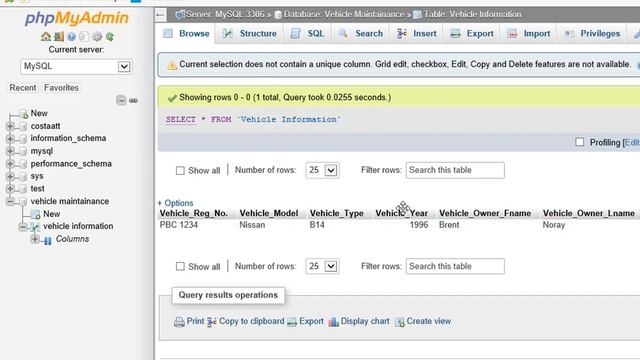Click the test database icon

click(23, 189)
